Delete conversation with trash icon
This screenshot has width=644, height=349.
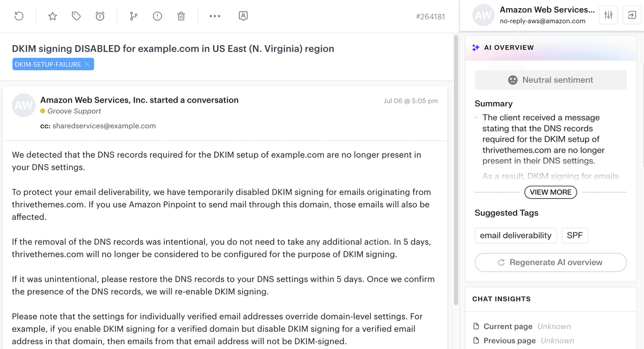[181, 16]
